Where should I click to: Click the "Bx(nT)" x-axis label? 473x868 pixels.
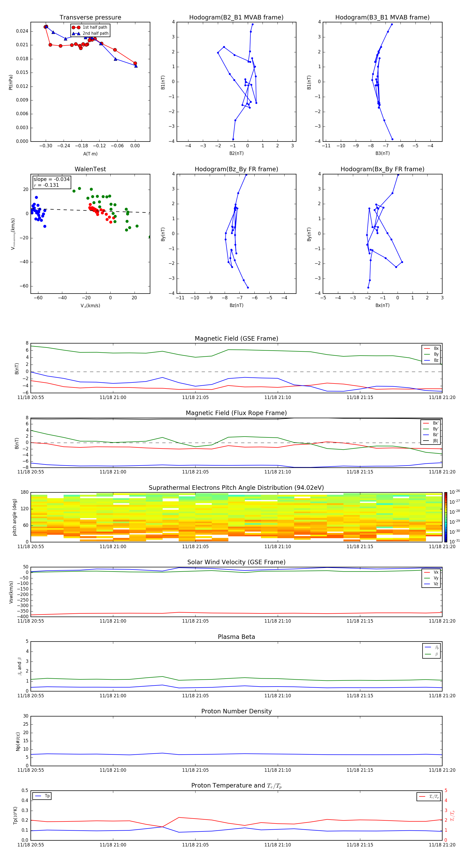click(x=382, y=305)
